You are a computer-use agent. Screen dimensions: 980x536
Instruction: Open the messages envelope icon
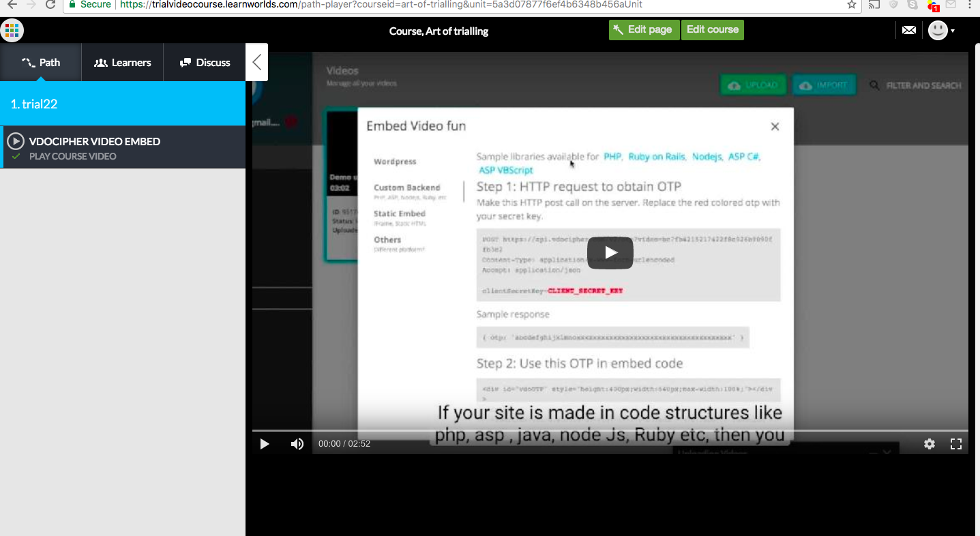pos(909,30)
